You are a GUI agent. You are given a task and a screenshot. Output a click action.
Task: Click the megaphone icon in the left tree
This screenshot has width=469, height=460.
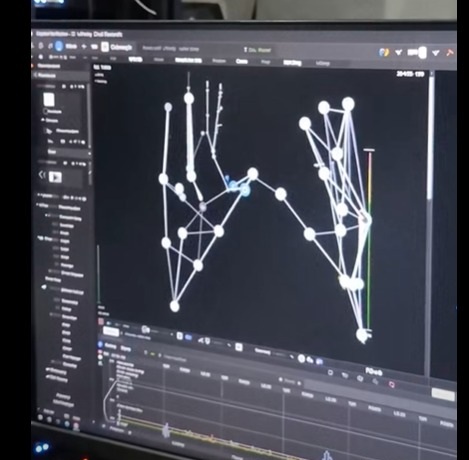pos(44,287)
